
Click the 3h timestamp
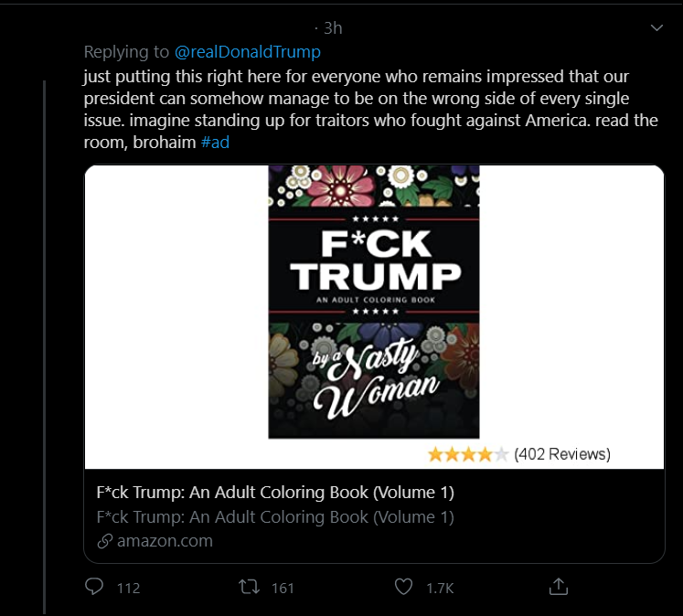(x=331, y=28)
